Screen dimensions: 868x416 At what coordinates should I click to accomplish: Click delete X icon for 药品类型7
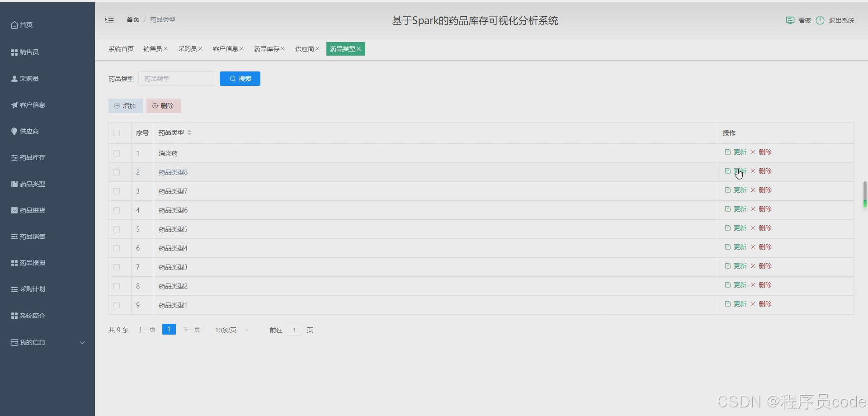coord(753,190)
